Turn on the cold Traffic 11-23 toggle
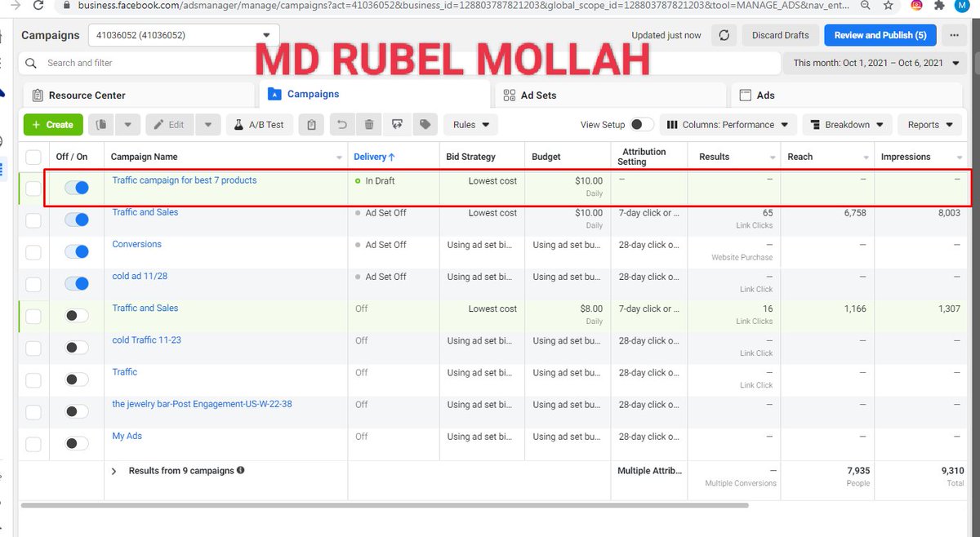Image resolution: width=980 pixels, height=537 pixels. pyautogui.click(x=77, y=348)
